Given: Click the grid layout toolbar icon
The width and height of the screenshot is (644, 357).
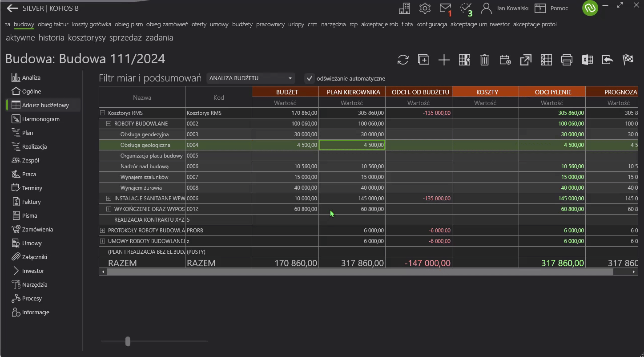Looking at the screenshot, I should point(546,60).
